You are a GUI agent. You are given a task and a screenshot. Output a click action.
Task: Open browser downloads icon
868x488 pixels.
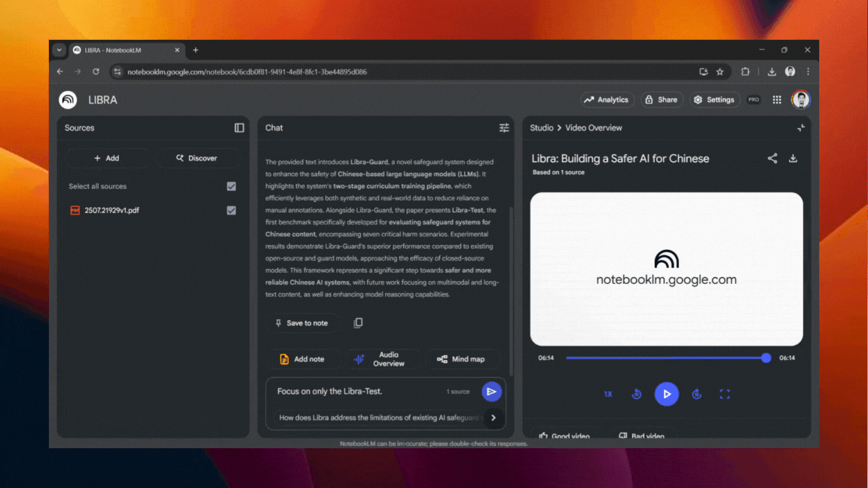pyautogui.click(x=772, y=72)
